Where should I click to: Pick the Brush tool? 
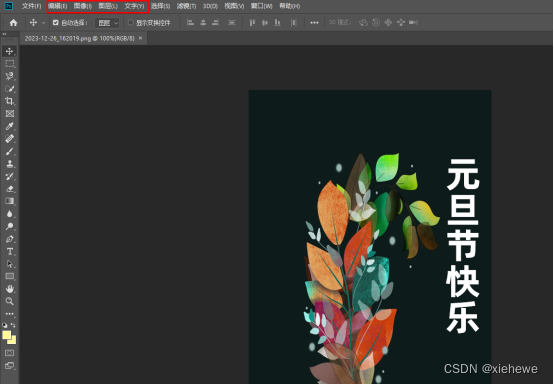10,151
